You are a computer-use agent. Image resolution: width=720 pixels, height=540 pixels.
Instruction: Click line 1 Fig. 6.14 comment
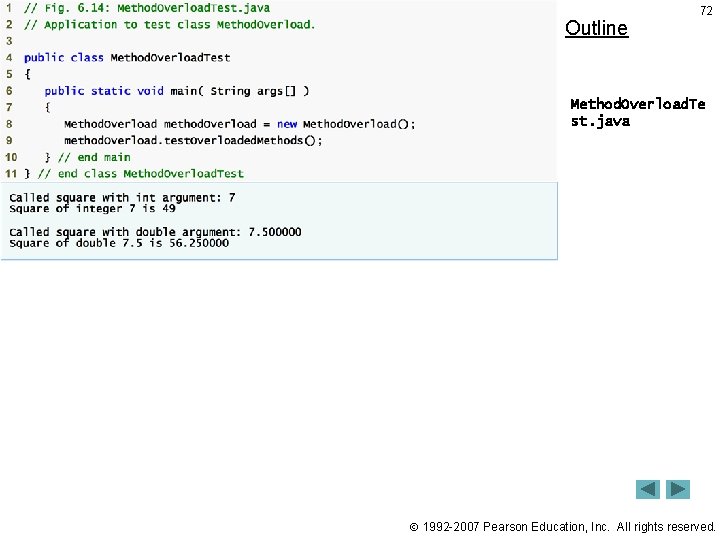pos(147,8)
